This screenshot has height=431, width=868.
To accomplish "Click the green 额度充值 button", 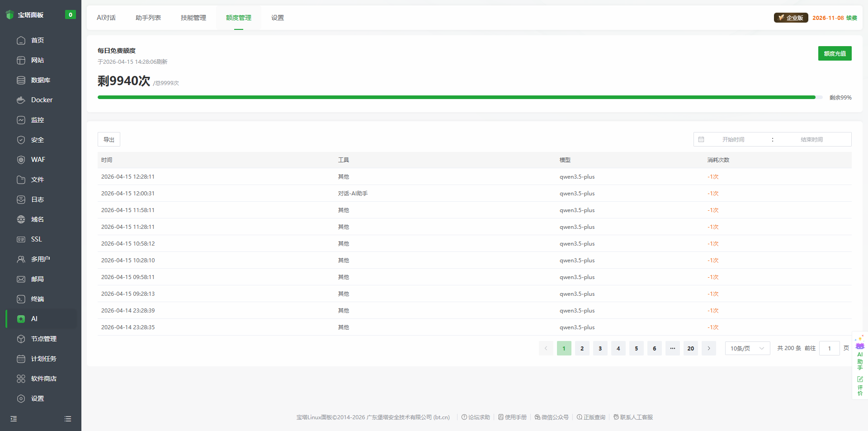I will (835, 53).
